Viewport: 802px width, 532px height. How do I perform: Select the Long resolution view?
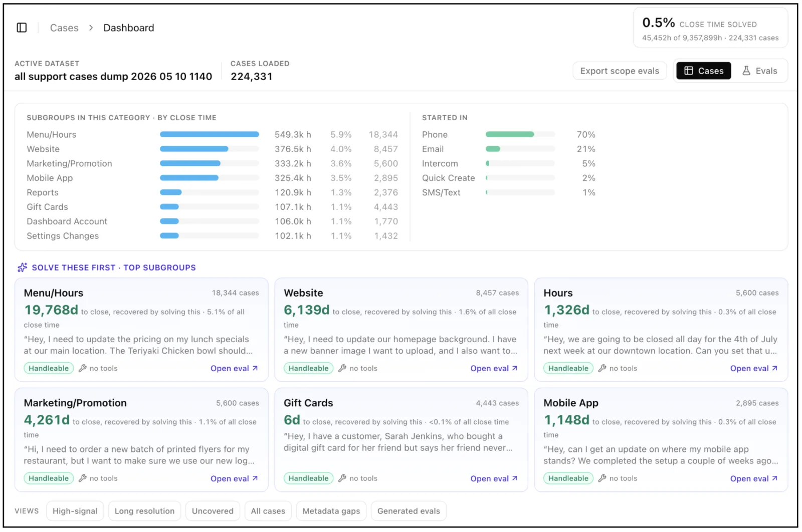tap(144, 511)
